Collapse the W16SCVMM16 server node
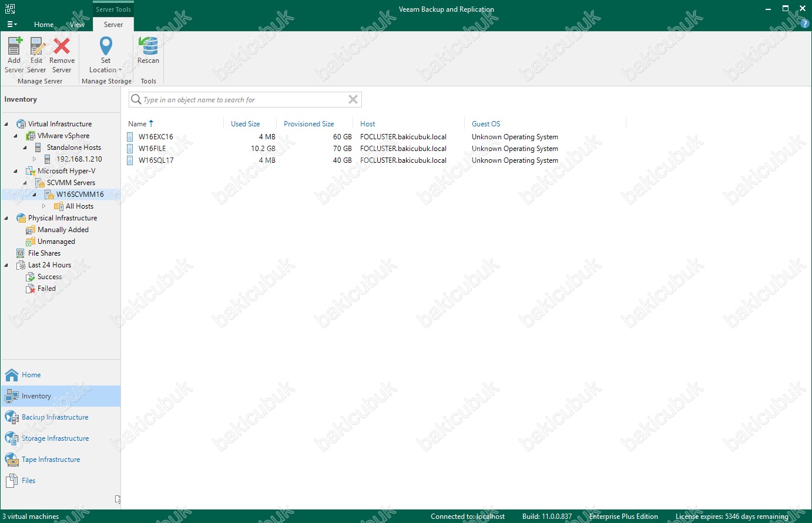The image size is (812, 523). (35, 195)
